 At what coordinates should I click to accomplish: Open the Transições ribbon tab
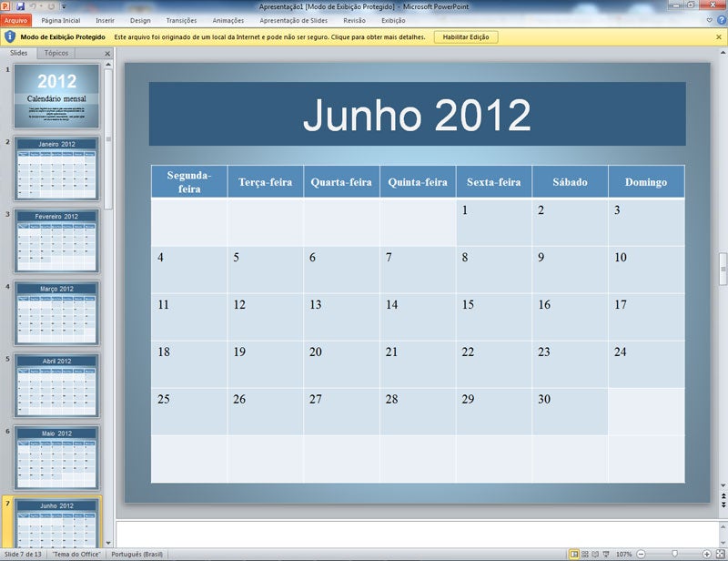click(181, 20)
